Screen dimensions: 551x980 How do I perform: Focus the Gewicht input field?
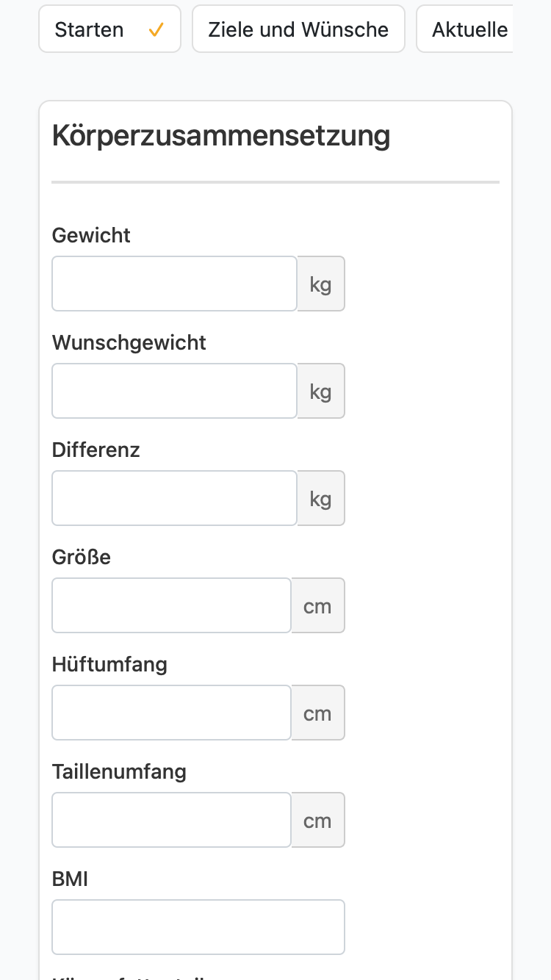[175, 284]
